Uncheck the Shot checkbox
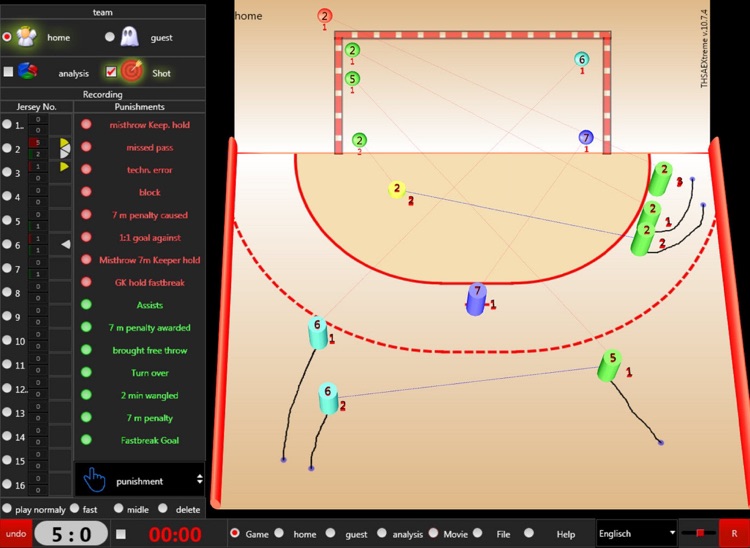This screenshot has height=548, width=750. (111, 72)
